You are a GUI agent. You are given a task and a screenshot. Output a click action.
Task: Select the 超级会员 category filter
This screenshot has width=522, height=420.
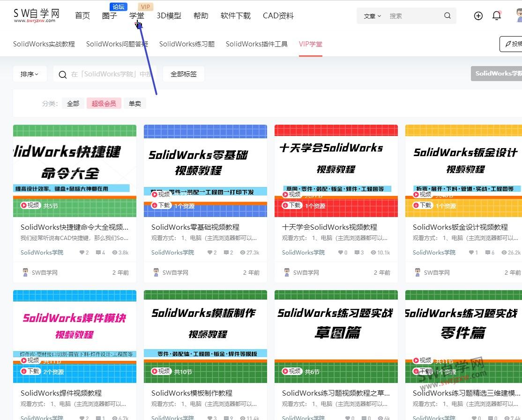click(104, 103)
